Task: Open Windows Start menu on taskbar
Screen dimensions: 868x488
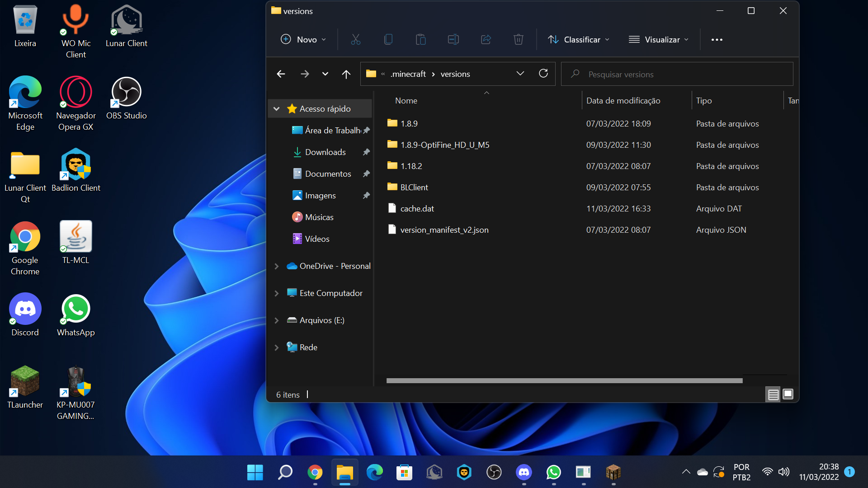Action: tap(255, 473)
